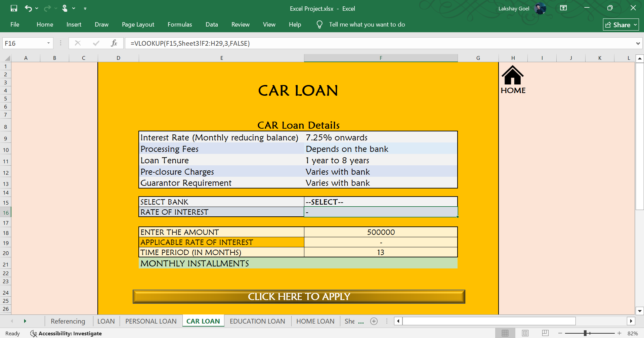This screenshot has height=338, width=644.
Task: Click the Tell me lightbulb icon
Action: click(319, 25)
